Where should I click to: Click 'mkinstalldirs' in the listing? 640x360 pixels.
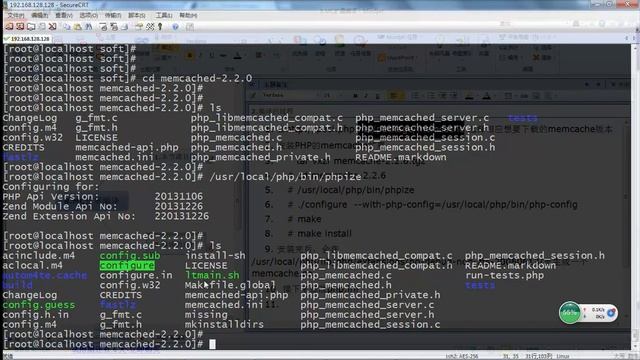coord(224,324)
